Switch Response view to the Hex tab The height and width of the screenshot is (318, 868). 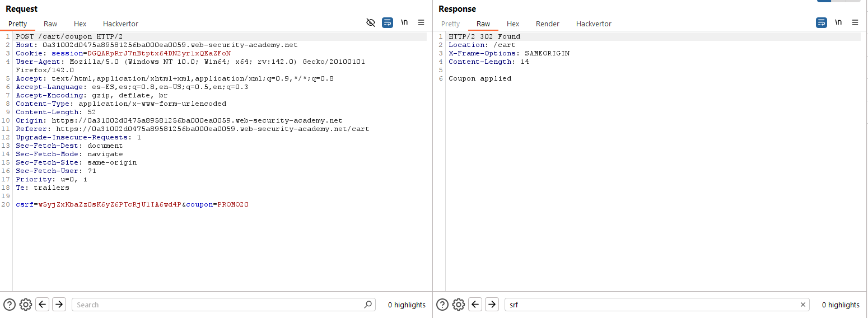click(513, 24)
